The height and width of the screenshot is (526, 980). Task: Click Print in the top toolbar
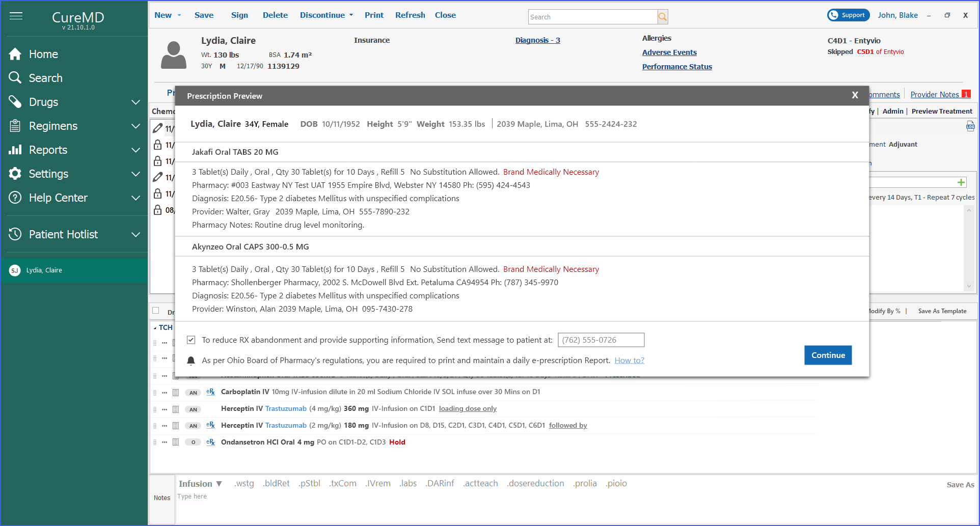[x=374, y=15]
